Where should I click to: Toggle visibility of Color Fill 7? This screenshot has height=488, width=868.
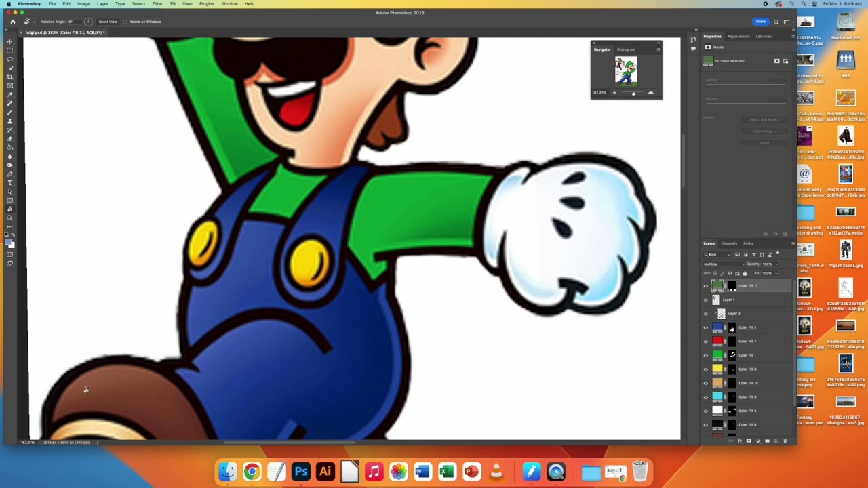coord(705,342)
